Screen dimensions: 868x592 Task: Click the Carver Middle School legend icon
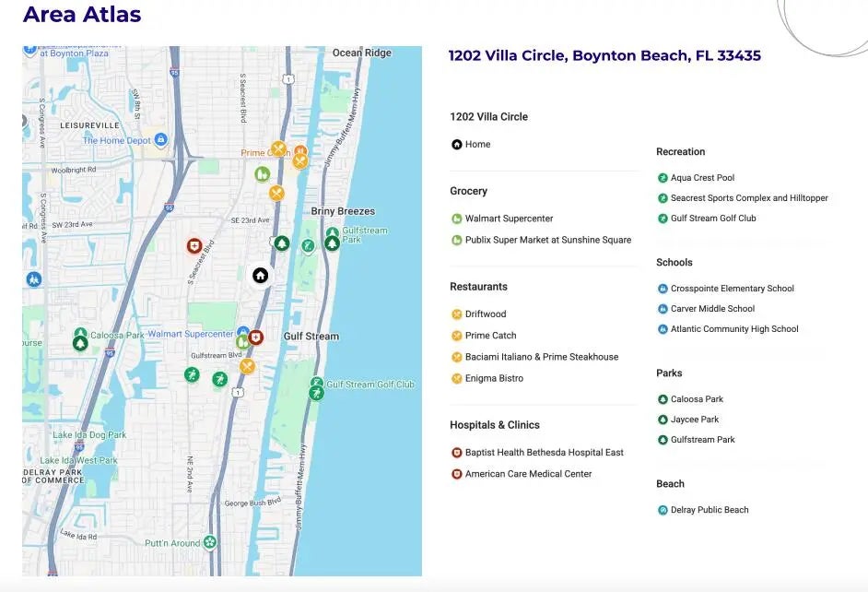[x=663, y=309]
